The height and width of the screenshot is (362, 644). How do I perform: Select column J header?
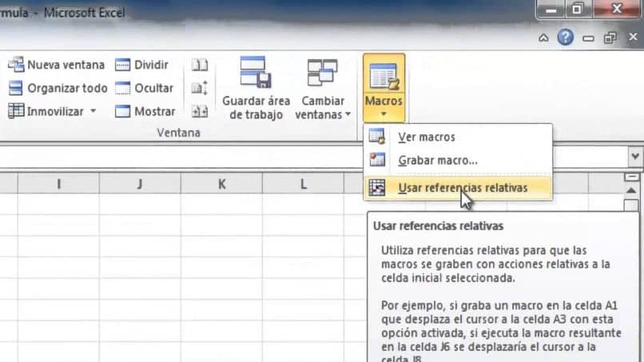pyautogui.click(x=140, y=184)
